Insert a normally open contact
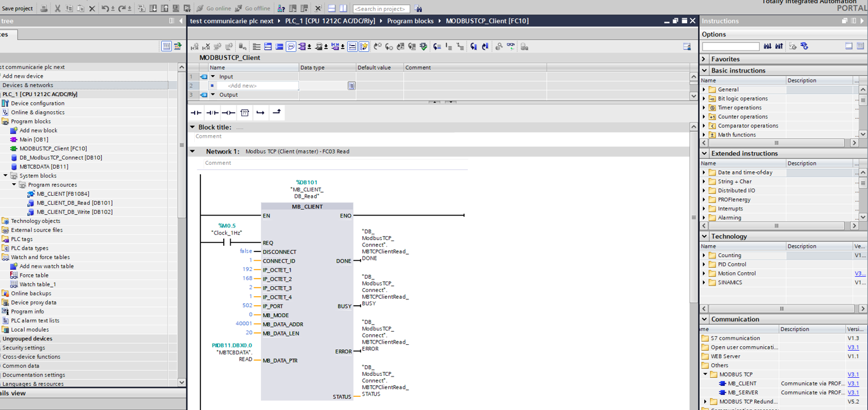The height and width of the screenshot is (410, 868). click(196, 113)
